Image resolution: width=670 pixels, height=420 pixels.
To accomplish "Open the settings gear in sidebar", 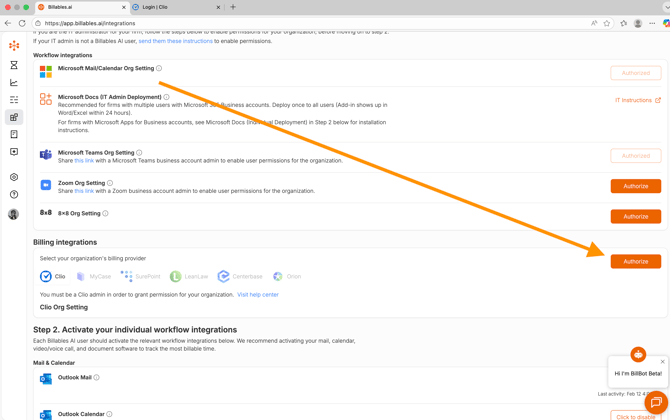I will [14, 177].
